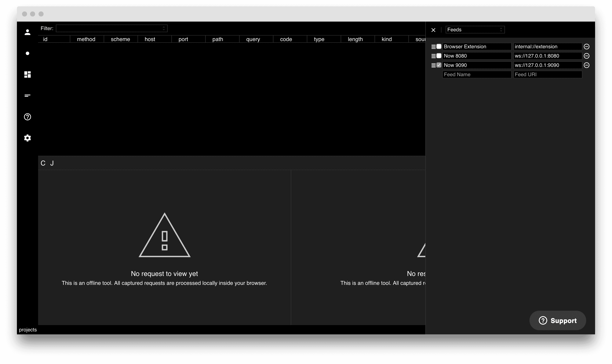Sort by the id column header
Screen dimensions: 612x364
pos(54,39)
